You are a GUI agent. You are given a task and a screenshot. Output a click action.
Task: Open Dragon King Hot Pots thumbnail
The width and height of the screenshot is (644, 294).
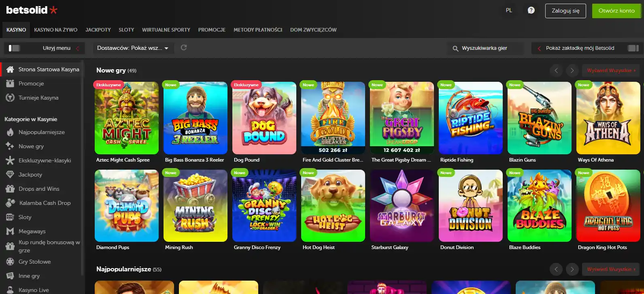[608, 206]
